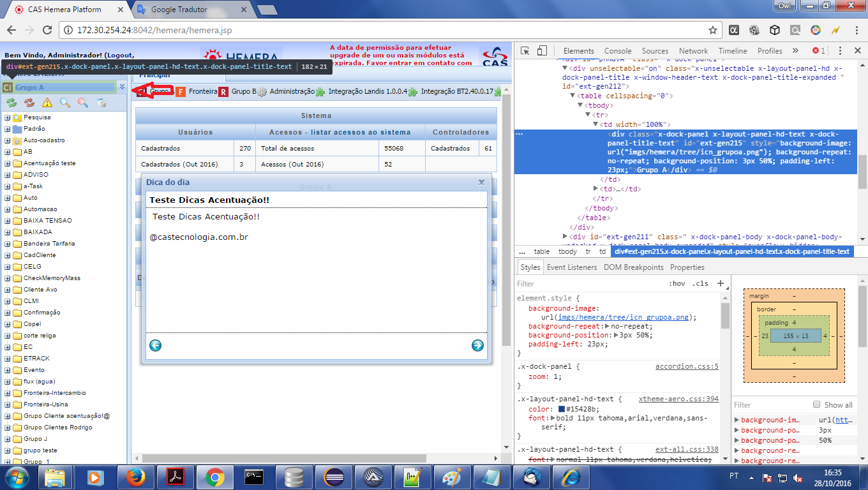Screen dimensions: 868x490
Task: Open the Windows Start menu
Action: 17,477
